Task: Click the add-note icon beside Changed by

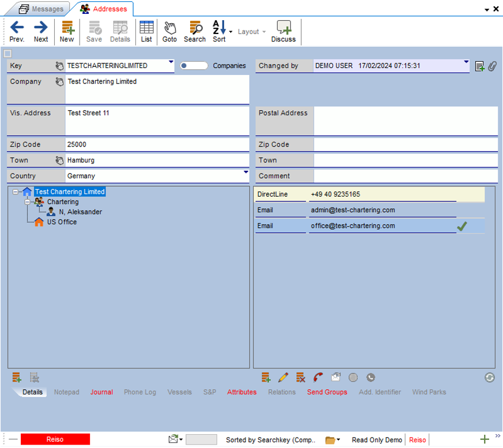Action: tap(479, 66)
